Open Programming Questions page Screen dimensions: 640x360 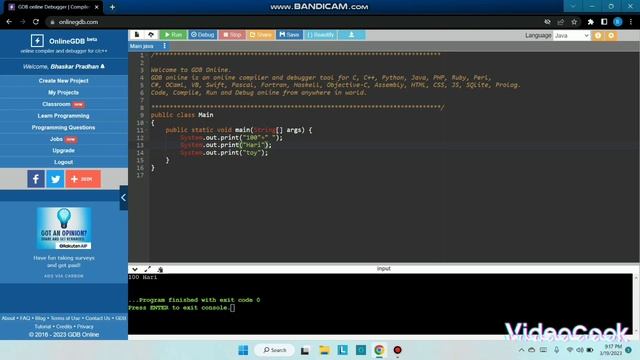point(64,127)
